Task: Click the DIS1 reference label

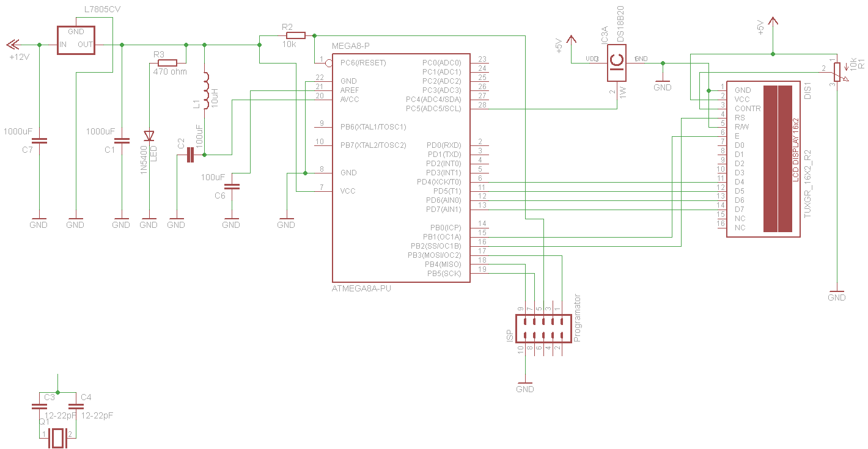Action: [x=807, y=90]
